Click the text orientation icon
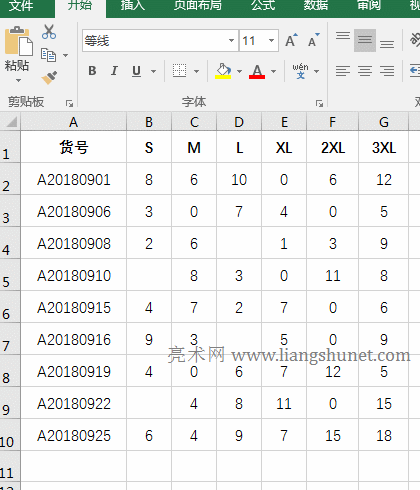420x490 pixels. (x=415, y=40)
